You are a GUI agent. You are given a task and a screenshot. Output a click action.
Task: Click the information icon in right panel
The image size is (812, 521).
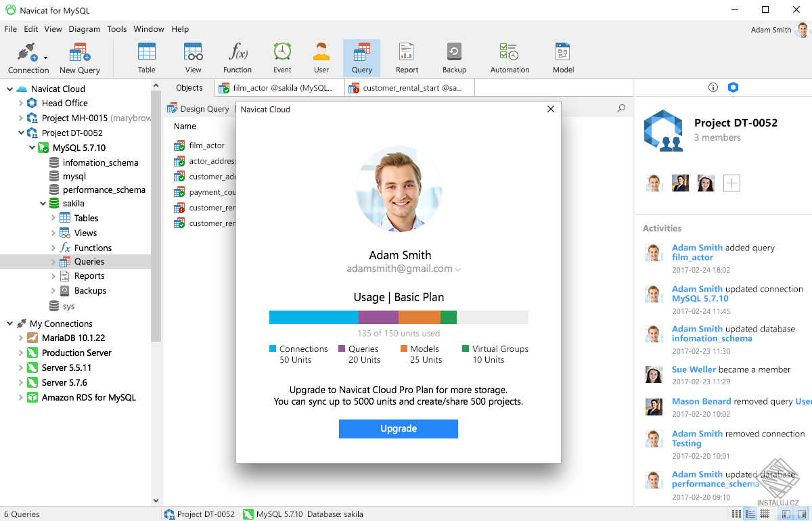[713, 87]
